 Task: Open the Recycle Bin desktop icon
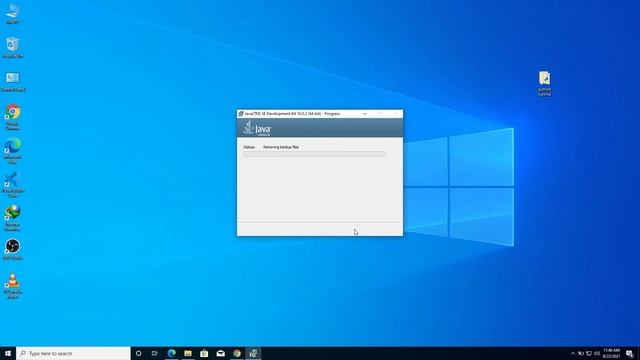pos(13,47)
